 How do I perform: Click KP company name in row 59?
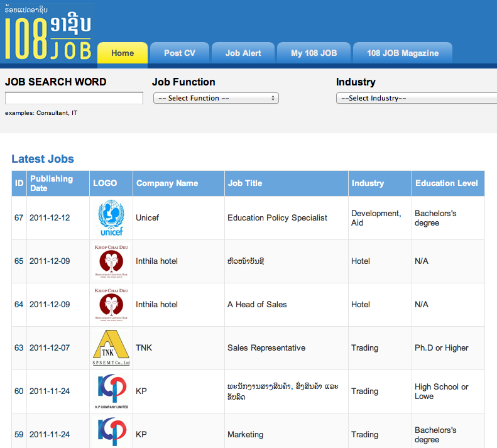[141, 434]
